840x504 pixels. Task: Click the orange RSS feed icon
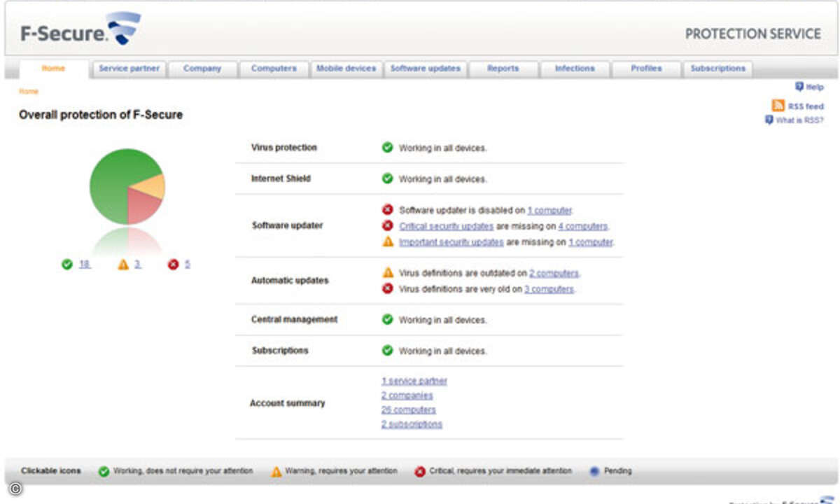click(778, 106)
